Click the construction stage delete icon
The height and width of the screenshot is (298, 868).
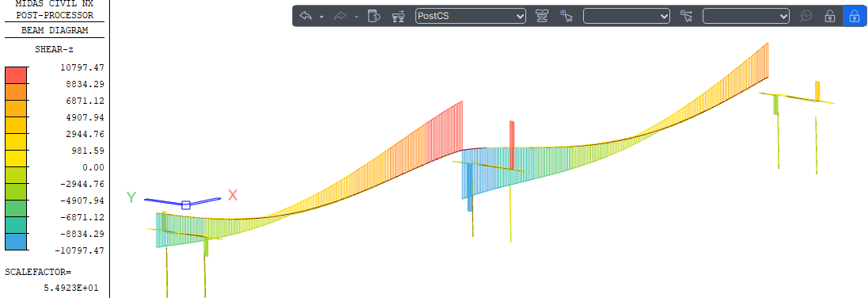(398, 16)
